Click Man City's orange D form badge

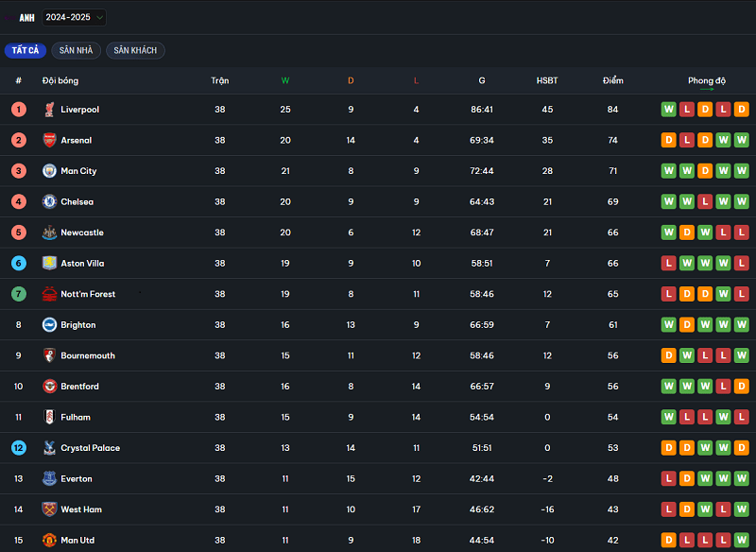705,171
